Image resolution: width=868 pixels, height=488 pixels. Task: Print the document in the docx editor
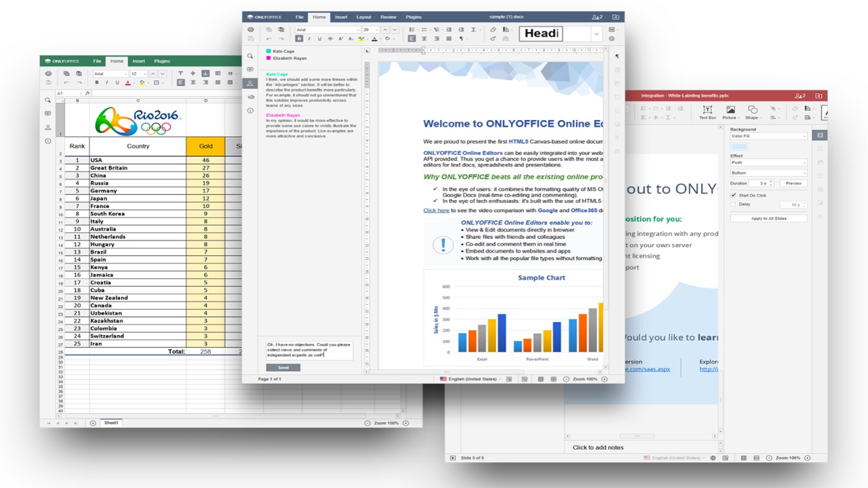251,30
